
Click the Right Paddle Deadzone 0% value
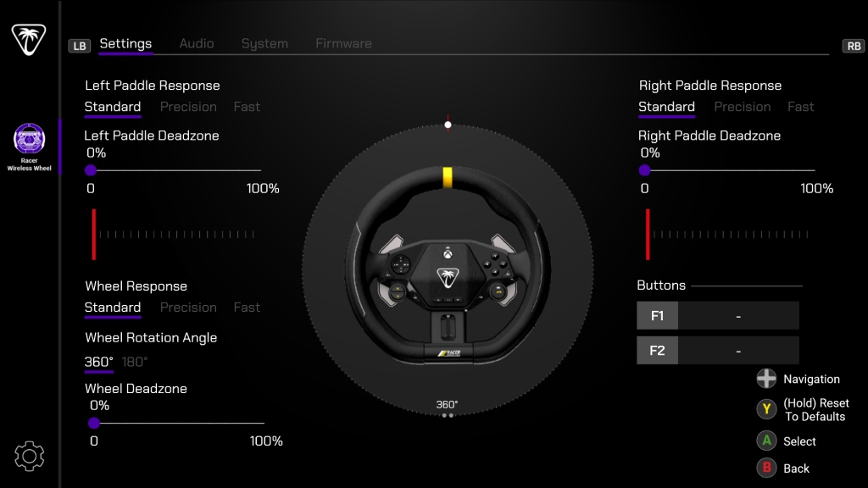click(x=650, y=152)
